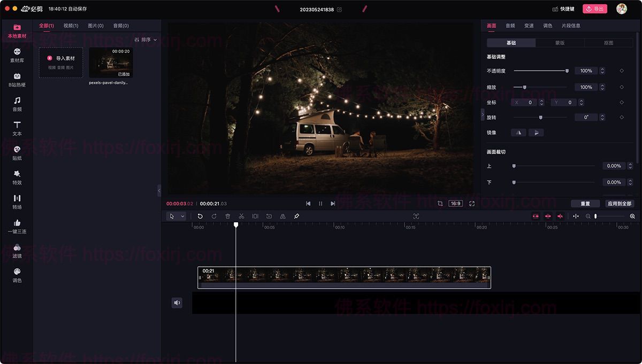Select the 蒙版 mask tab
642x364 pixels.
[x=560, y=43]
